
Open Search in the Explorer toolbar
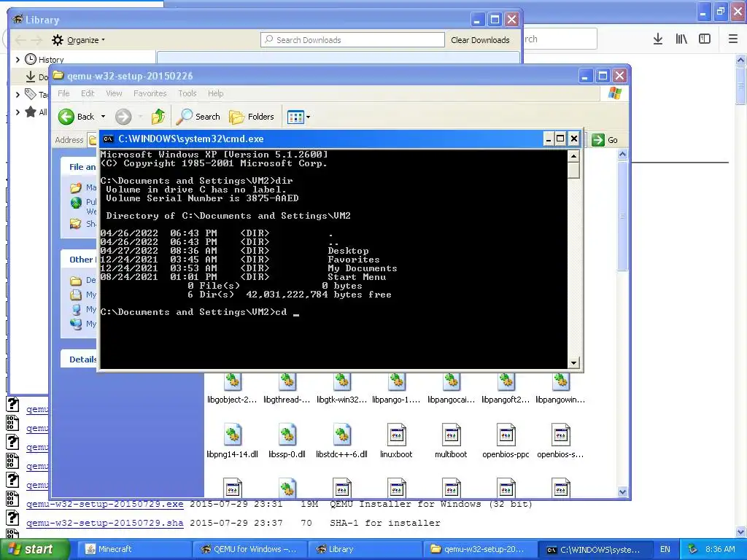coord(198,117)
